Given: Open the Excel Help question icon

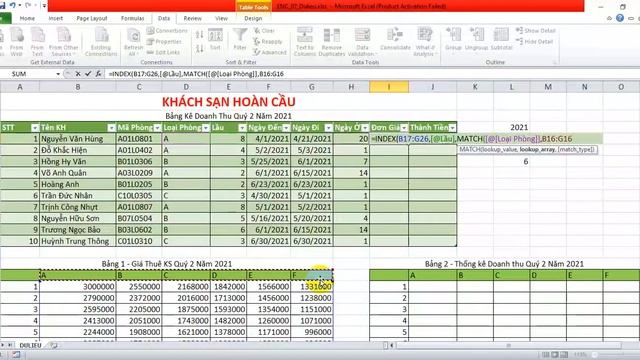Looking at the screenshot, I should [x=620, y=18].
